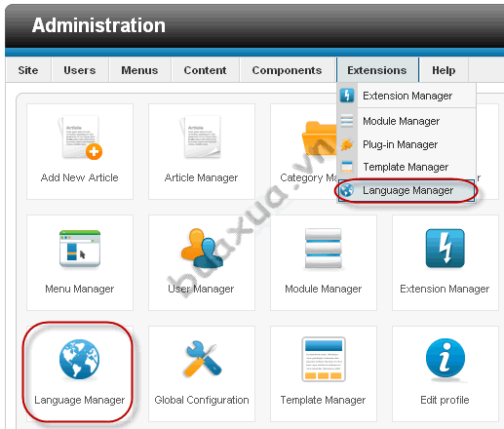Viewport: 504px width, 429px height.
Task: Click the Language Manager globe quick icon
Action: pos(79,360)
